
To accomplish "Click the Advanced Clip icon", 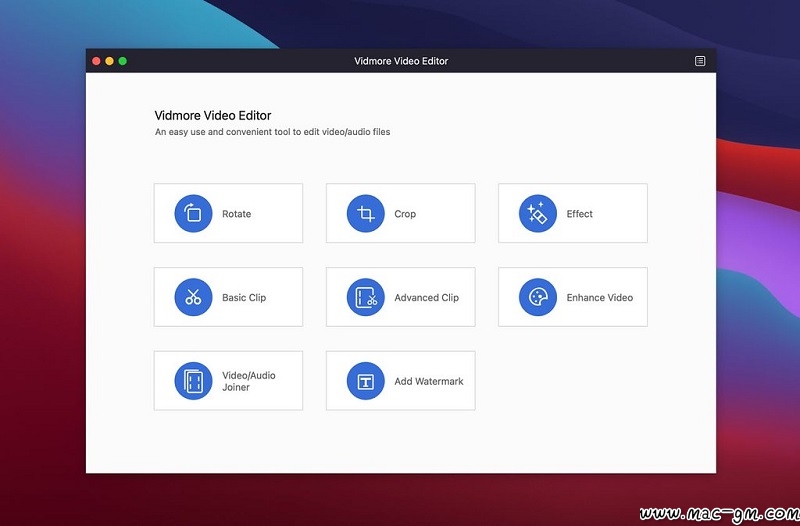I will click(365, 297).
